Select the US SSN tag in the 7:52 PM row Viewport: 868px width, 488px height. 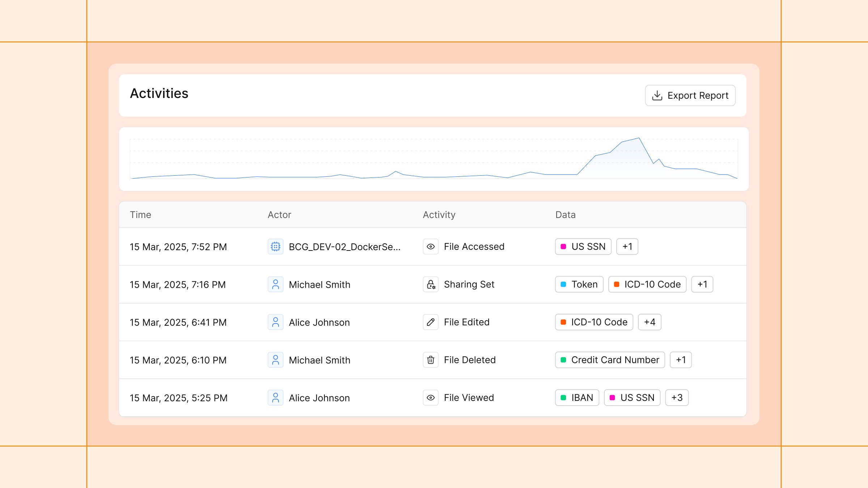click(583, 247)
